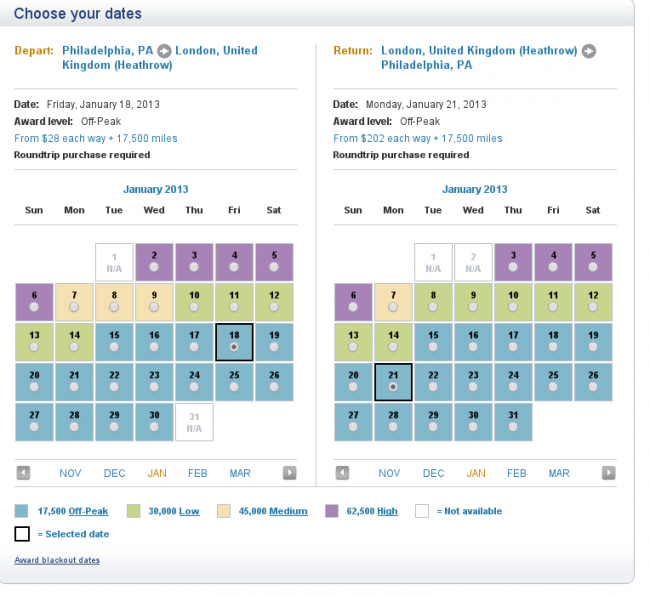Click next month arrow under return calendar
Viewport: 650px width, 596px height.
608,473
